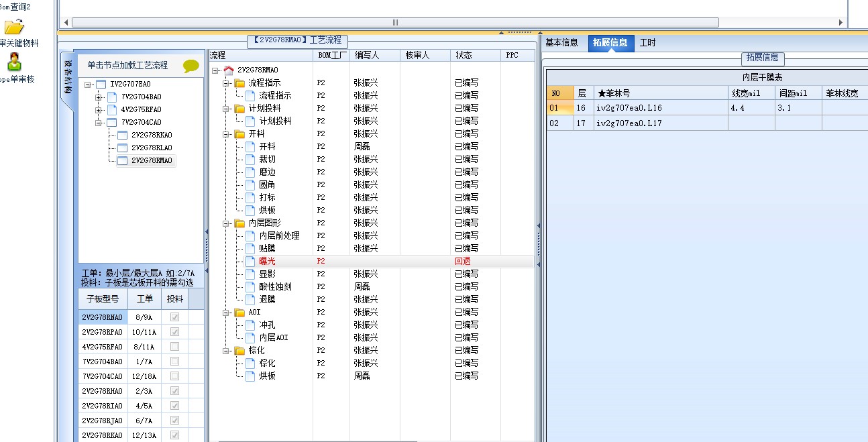This screenshot has height=442, width=868.
Task: Toggle 投料 checkbox for 2V2G78RIA0
Action: click(174, 406)
